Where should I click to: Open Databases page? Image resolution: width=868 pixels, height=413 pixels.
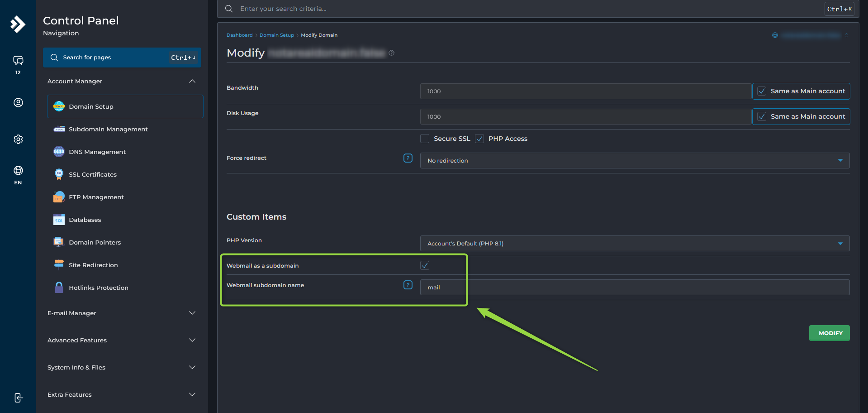(x=125, y=220)
